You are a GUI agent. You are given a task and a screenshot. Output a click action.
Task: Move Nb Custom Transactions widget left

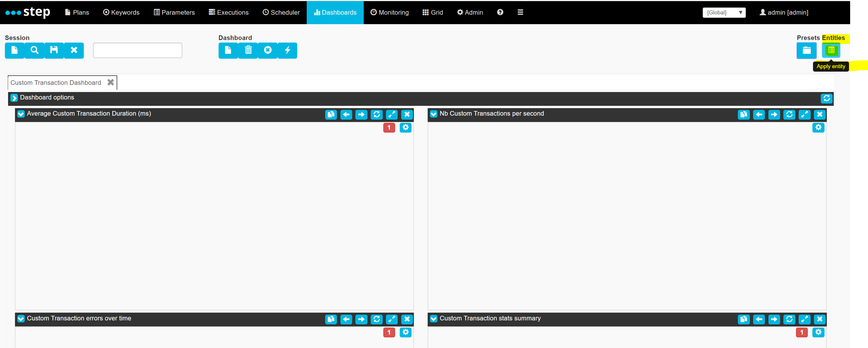759,115
